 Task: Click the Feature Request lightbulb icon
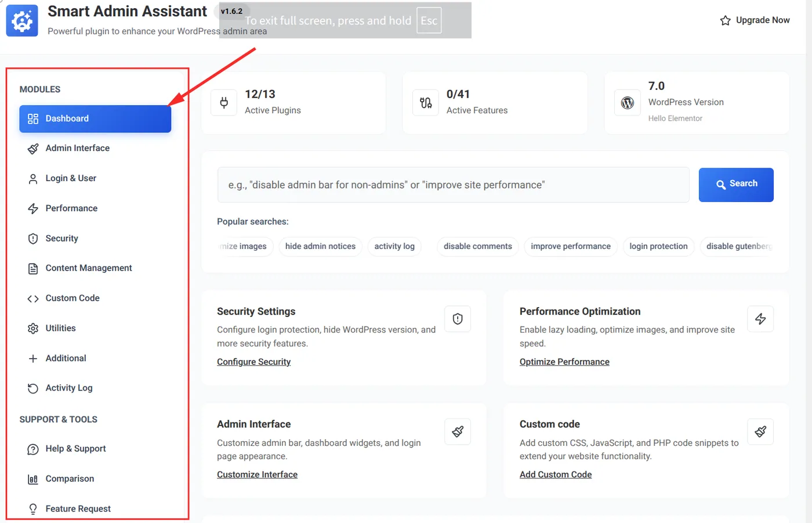[x=33, y=509]
